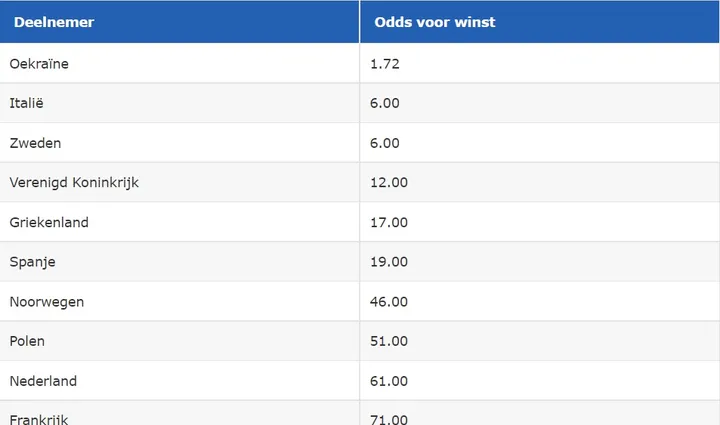The width and height of the screenshot is (720, 425).
Task: Select the Spanje participant cell
Action: [x=32, y=262]
